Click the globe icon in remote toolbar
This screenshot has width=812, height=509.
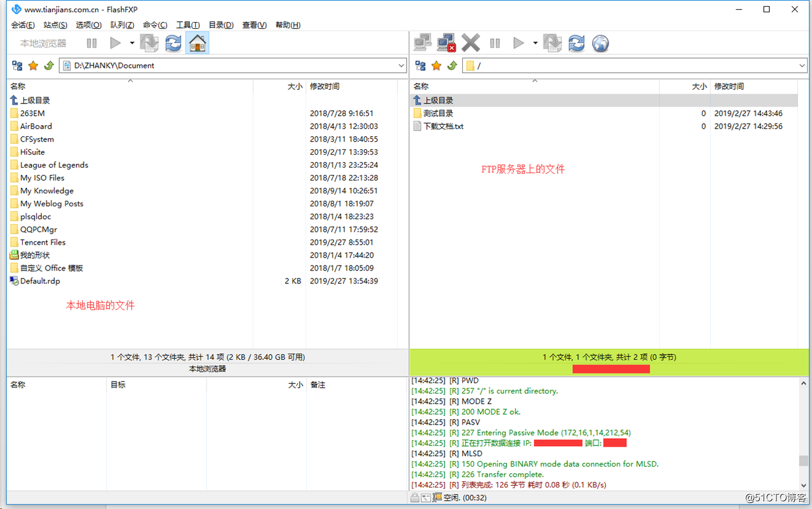(x=601, y=43)
